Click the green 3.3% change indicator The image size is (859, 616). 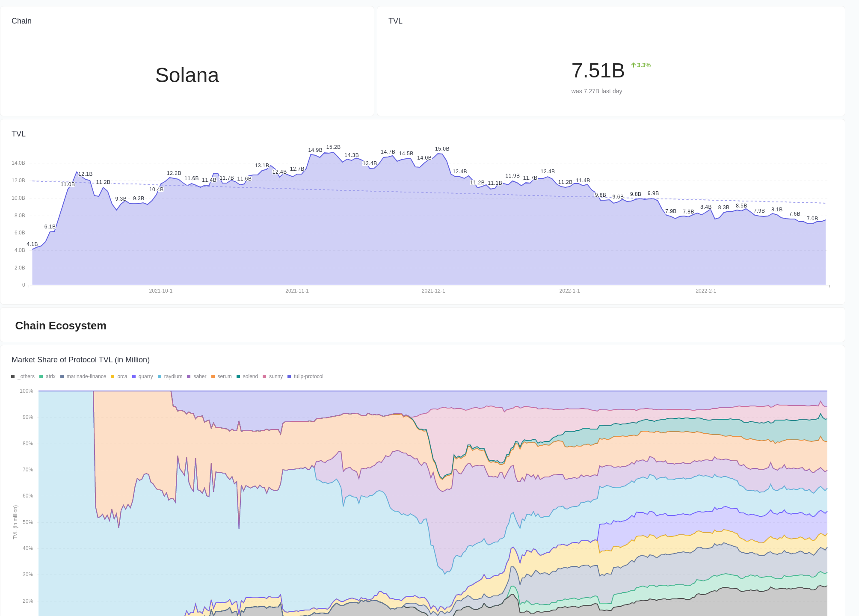click(640, 65)
